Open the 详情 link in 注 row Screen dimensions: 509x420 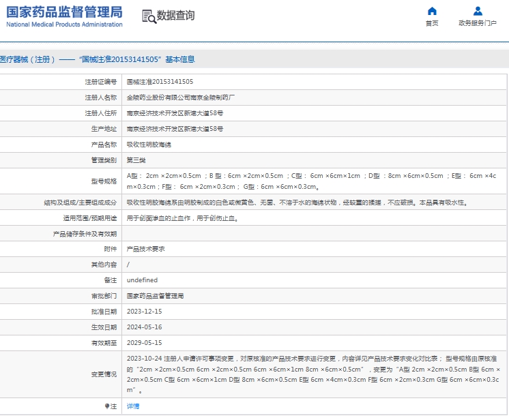[133, 406]
